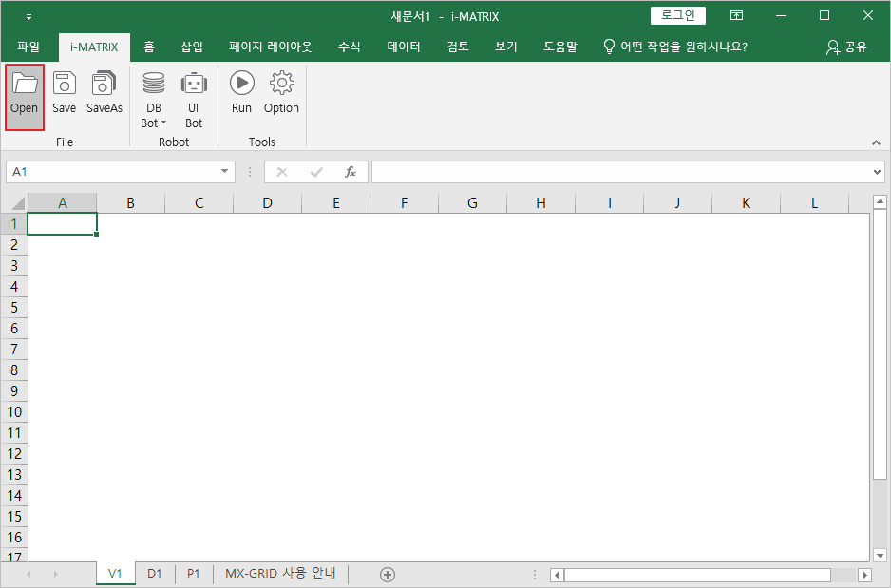Open the 도움말 ribbon tab
The height and width of the screenshot is (588, 891).
(x=559, y=47)
